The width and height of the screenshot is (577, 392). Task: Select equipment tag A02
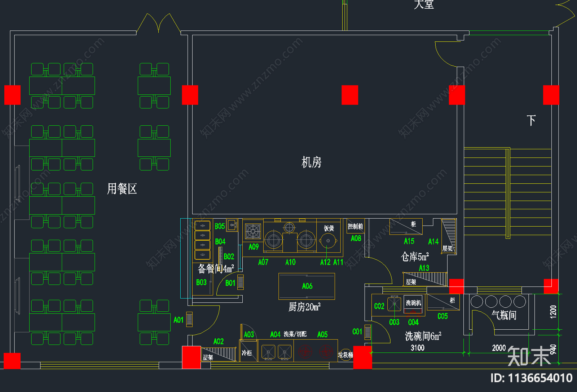tap(219, 341)
